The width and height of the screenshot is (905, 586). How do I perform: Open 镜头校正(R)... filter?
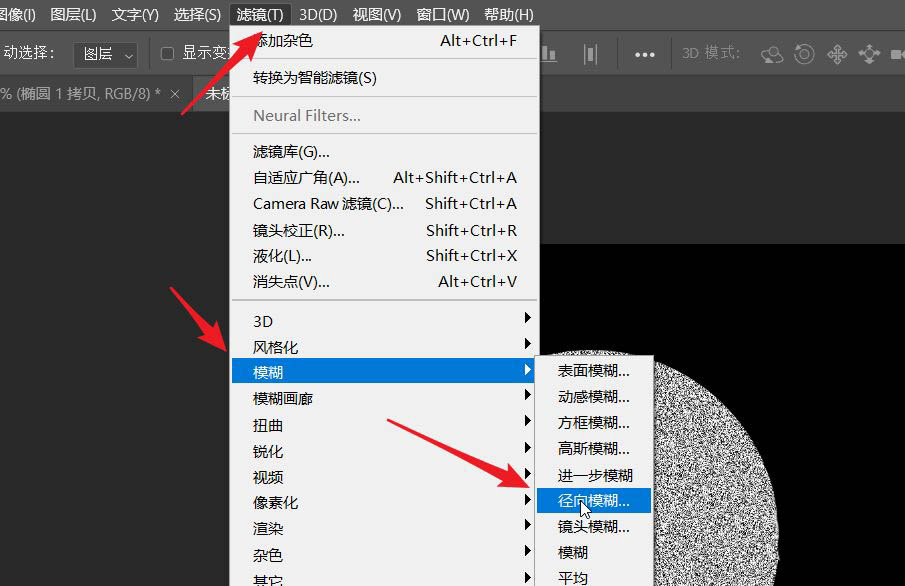[x=385, y=230]
